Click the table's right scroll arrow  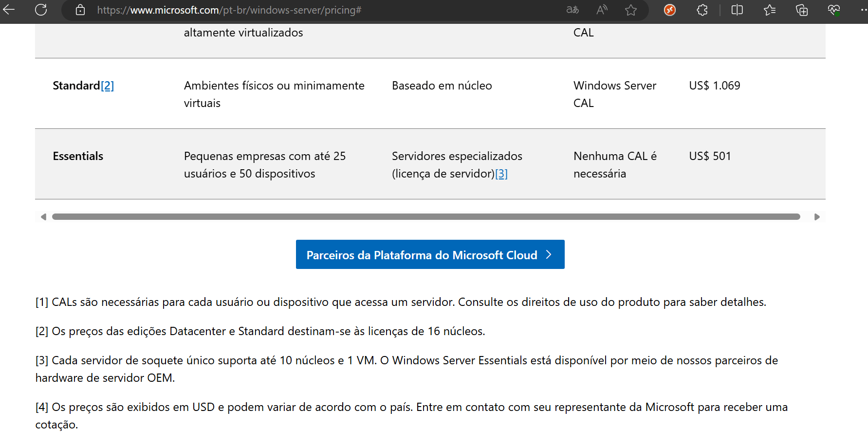pyautogui.click(x=817, y=217)
